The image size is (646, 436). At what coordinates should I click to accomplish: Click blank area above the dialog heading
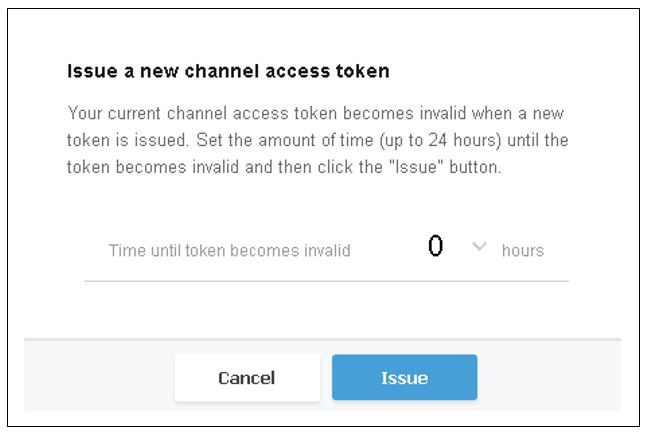[x=322, y=35]
